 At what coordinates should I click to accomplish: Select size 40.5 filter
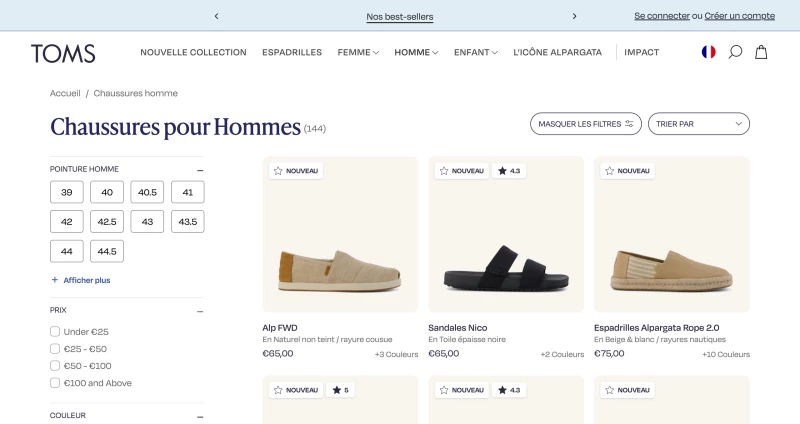coord(147,192)
